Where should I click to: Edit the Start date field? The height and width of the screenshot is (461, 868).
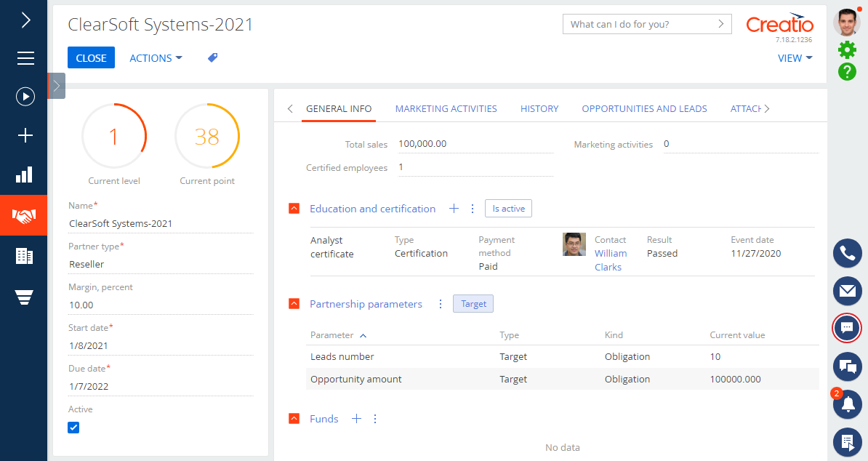pyautogui.click(x=161, y=345)
